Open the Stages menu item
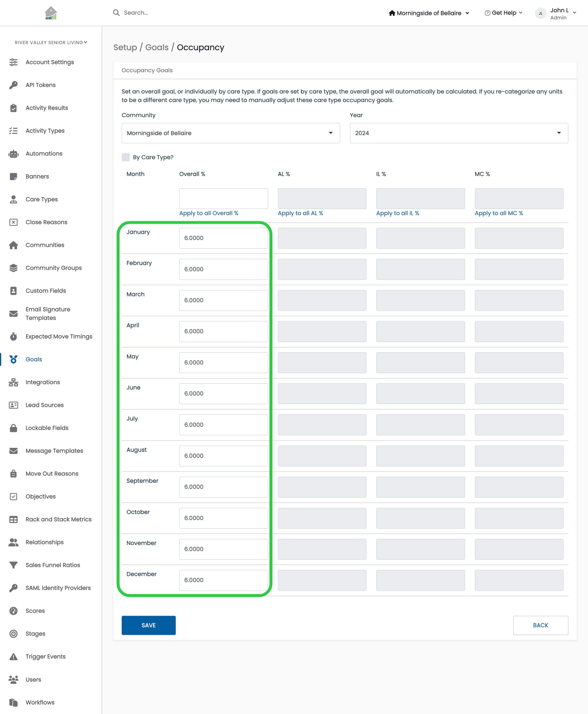 [36, 634]
